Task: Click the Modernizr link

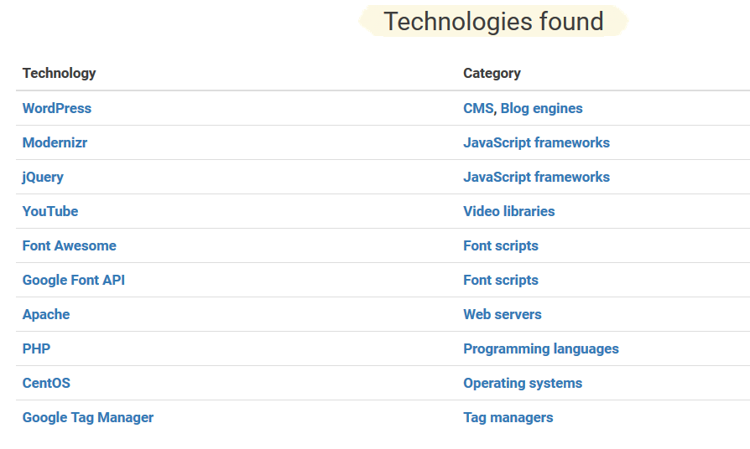Action: 55,143
